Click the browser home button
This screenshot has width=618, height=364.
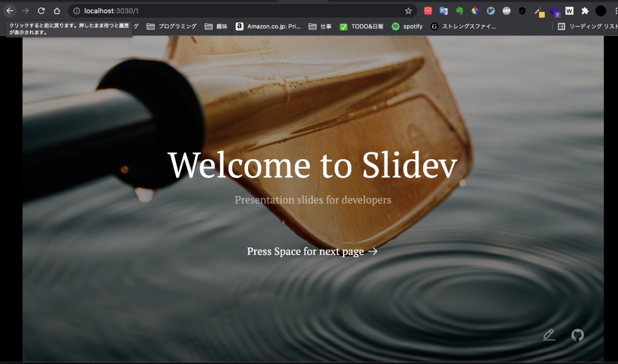[x=57, y=10]
